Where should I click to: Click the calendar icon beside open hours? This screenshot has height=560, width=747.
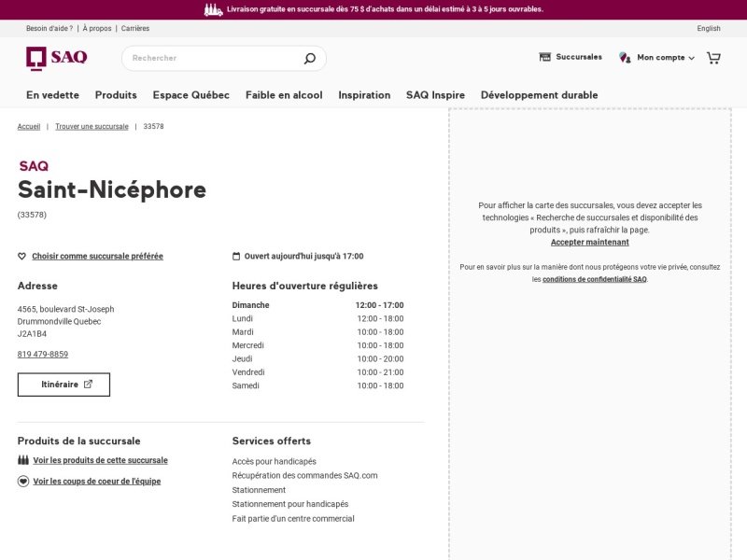click(236, 256)
